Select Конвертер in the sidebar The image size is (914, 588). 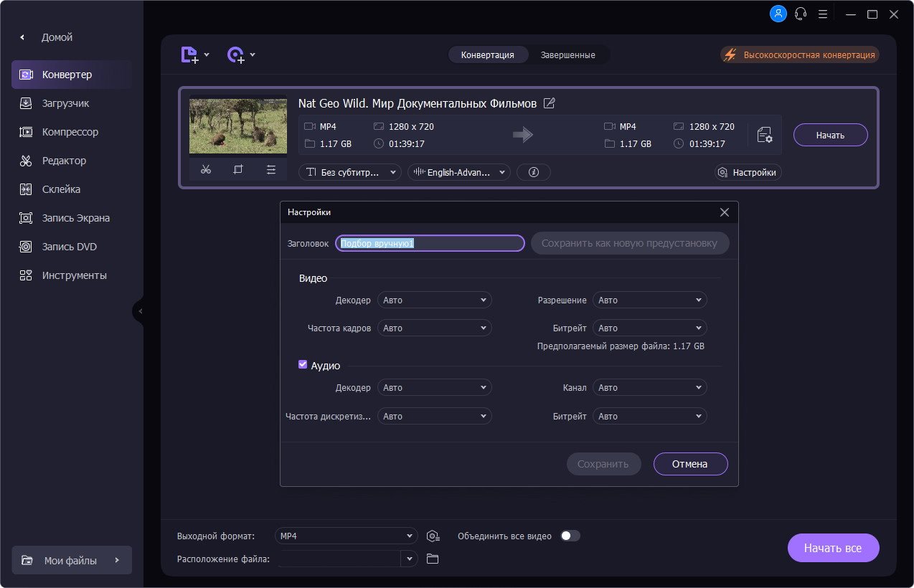pyautogui.click(x=72, y=75)
